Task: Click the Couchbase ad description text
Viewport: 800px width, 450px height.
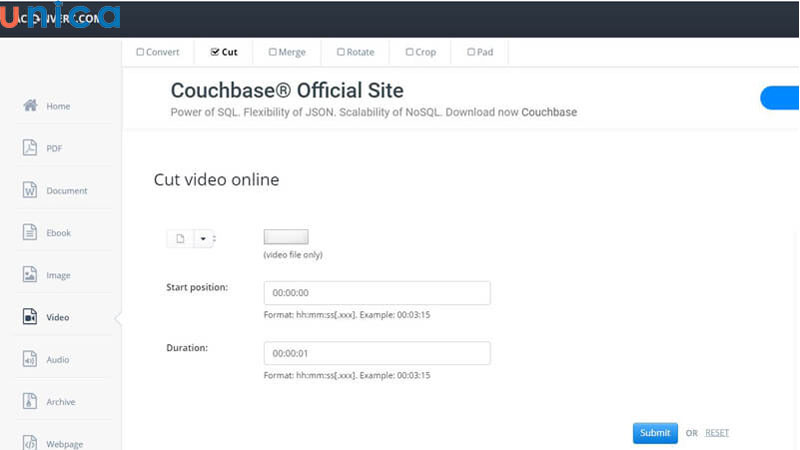Action: tap(373, 112)
